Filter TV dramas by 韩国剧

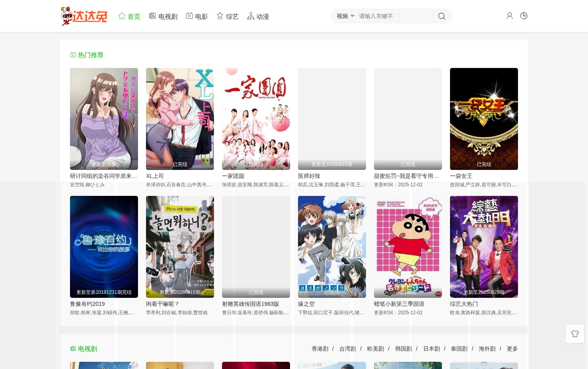click(x=404, y=349)
